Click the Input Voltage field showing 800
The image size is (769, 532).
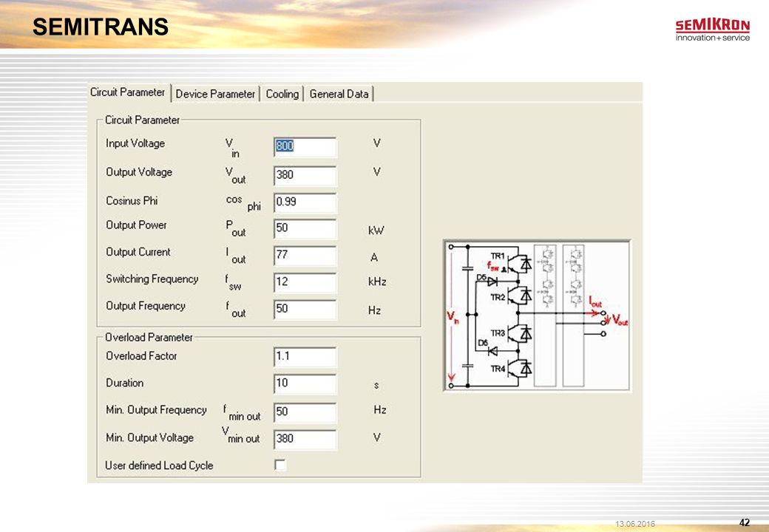point(305,147)
